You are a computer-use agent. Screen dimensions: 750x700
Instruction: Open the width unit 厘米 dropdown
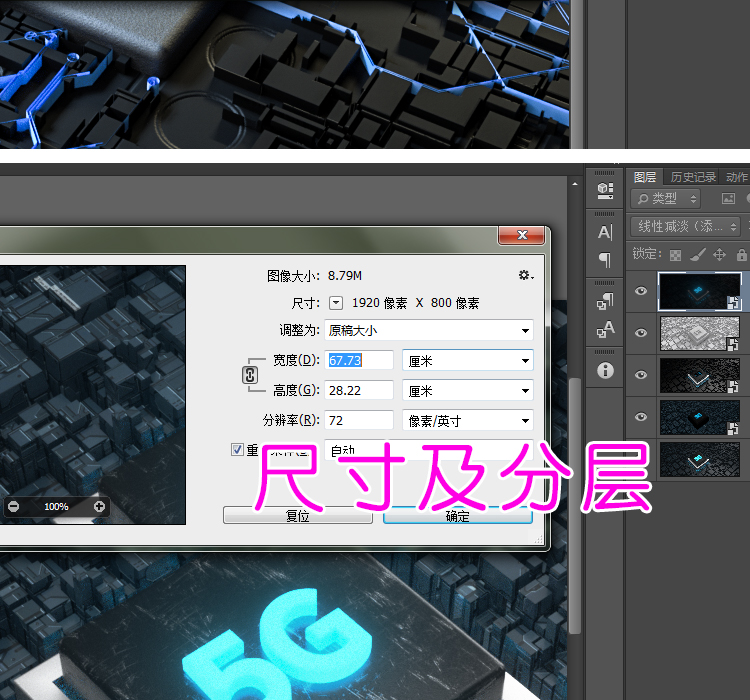coord(467,360)
